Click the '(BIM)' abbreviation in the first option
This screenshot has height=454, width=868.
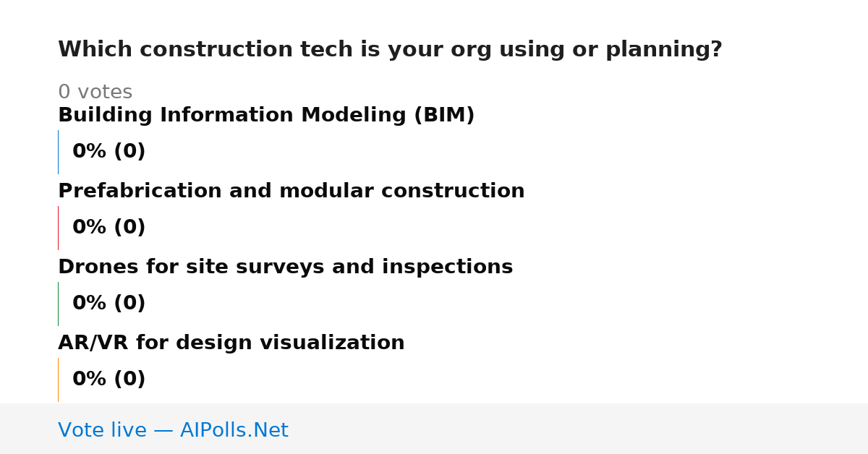coord(444,116)
